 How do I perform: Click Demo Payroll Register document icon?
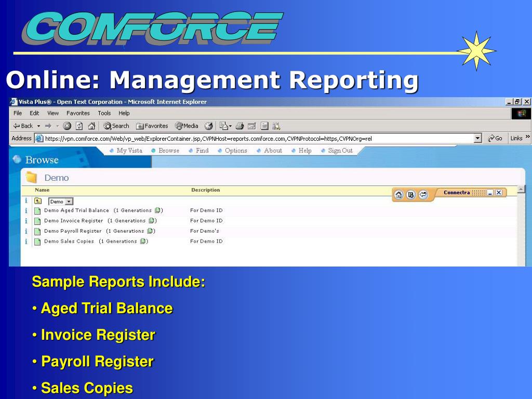(37, 232)
